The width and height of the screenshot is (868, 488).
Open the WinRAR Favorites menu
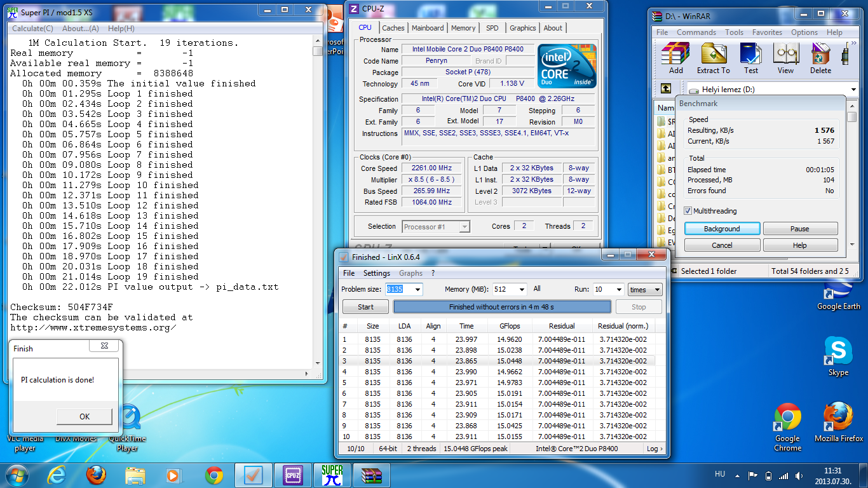coord(767,32)
